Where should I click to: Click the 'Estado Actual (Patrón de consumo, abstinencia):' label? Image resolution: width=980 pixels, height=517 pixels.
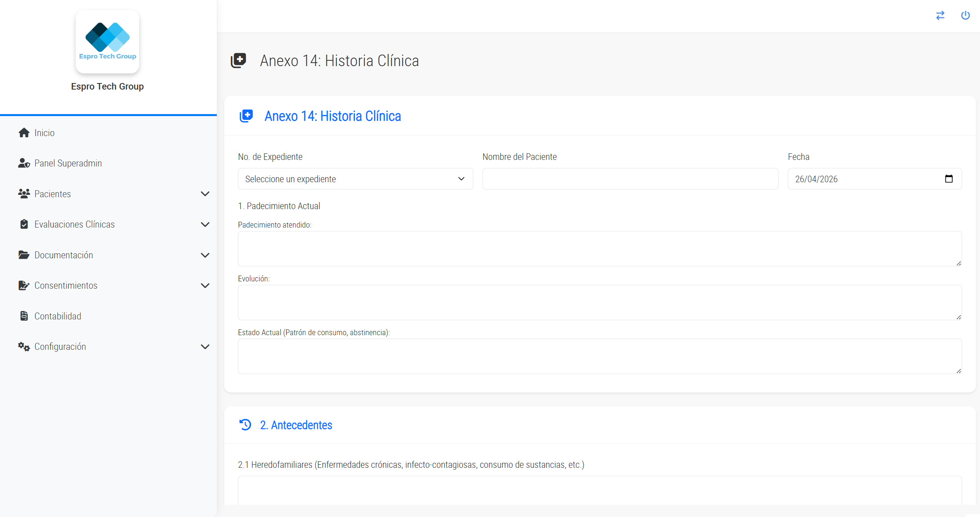pos(314,332)
